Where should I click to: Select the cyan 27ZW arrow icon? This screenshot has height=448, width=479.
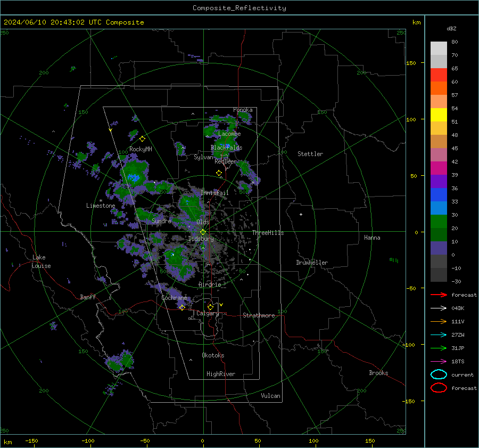[x=439, y=335]
